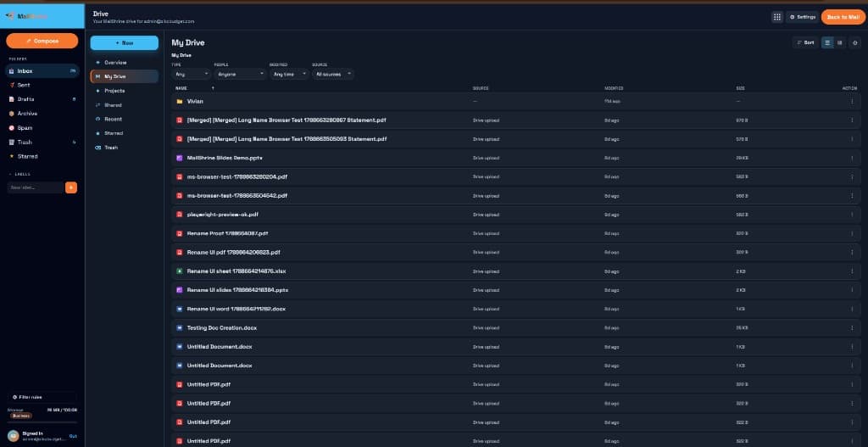
Task: Open the mail Trash folder in left sidebar
Action: coord(42,142)
